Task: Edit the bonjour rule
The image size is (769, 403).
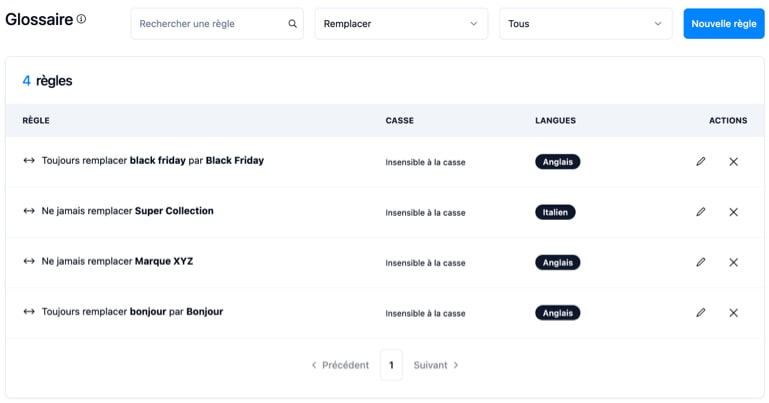Action: tap(701, 312)
